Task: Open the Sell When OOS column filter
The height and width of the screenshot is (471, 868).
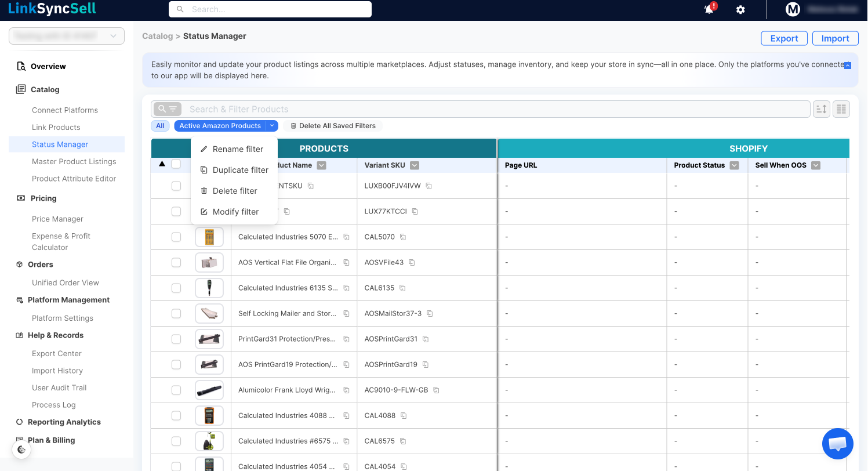Action: point(816,165)
